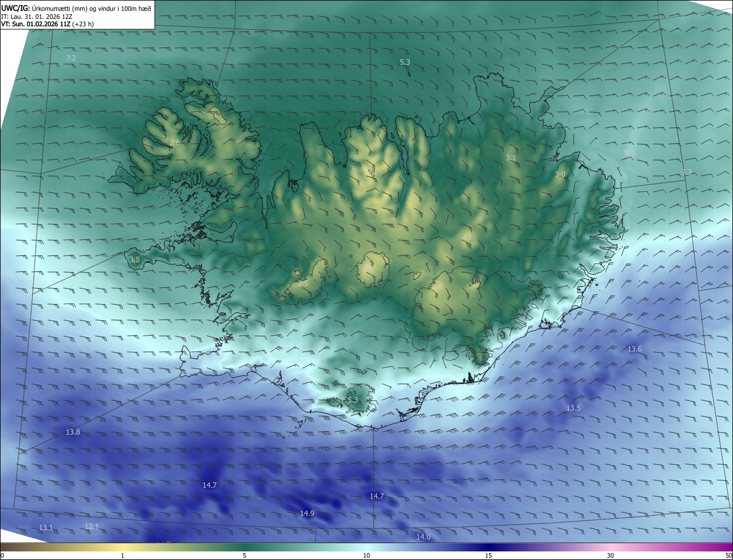The width and height of the screenshot is (733, 560).
Task: Click the 7.3 value label on the map
Action: 687,172
